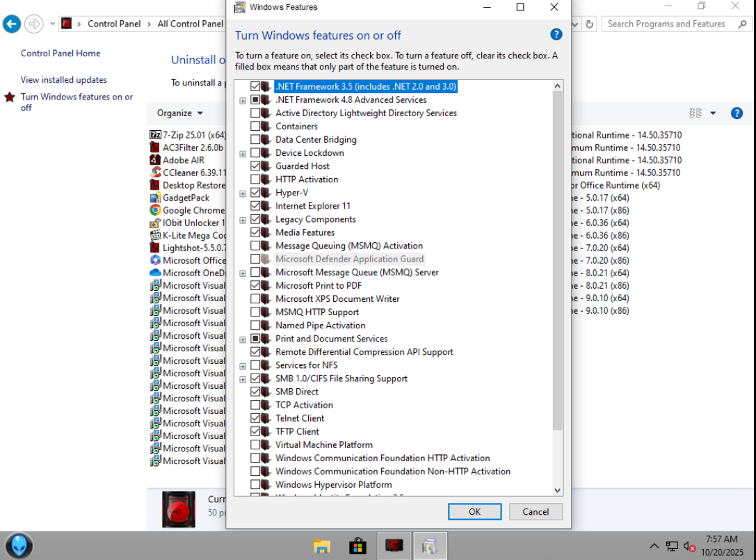756x560 pixels.
Task: Open the view options dropdown arrow
Action: click(x=713, y=113)
